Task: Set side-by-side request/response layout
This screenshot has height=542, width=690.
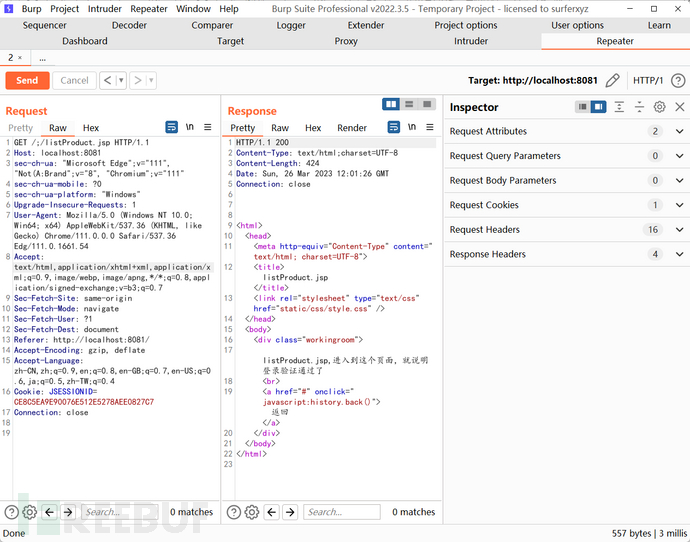Action: pos(391,104)
